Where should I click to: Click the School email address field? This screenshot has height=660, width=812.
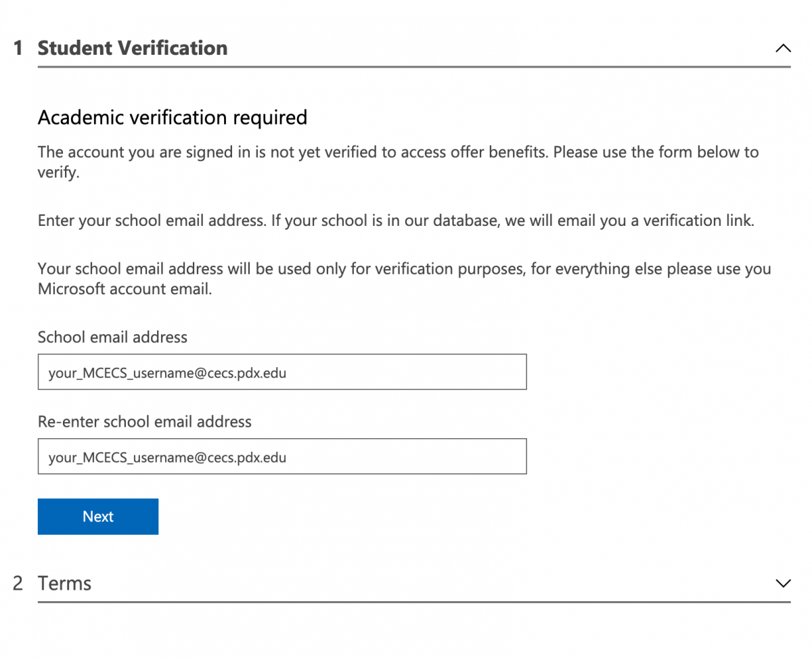pos(281,371)
